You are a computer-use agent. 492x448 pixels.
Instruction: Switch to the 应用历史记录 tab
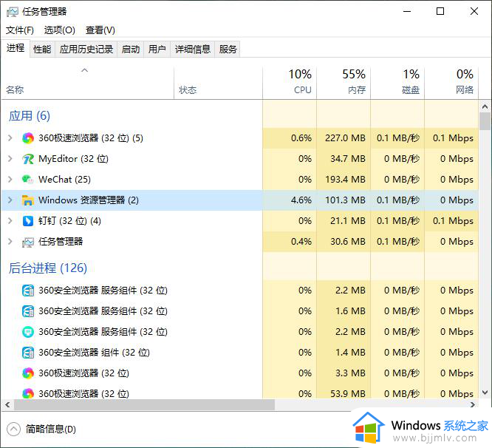pos(86,50)
